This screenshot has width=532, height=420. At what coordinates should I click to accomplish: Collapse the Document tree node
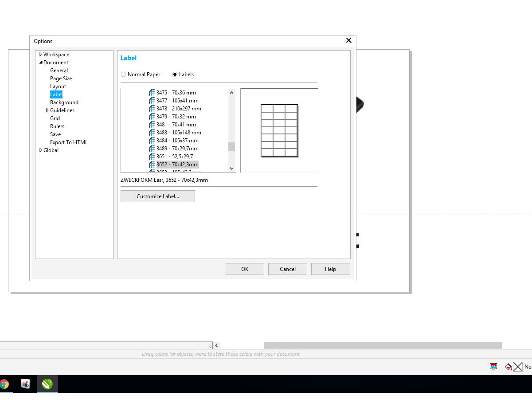click(x=41, y=63)
